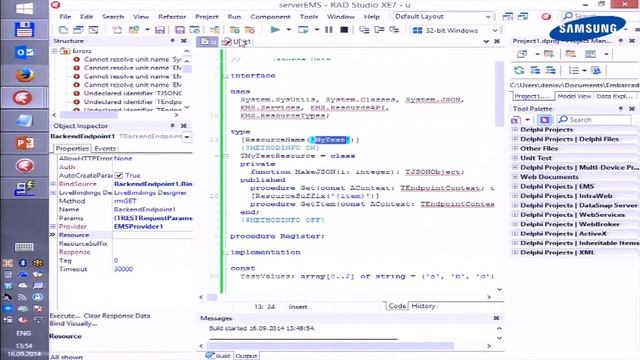Click the Stop (program reset) toolbar button
The width and height of the screenshot is (640, 360).
coord(344,30)
